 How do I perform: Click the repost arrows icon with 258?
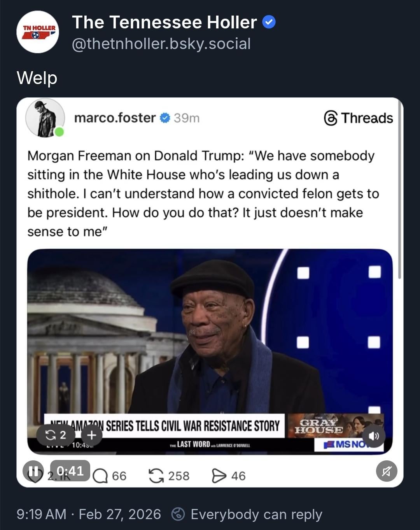pyautogui.click(x=156, y=476)
